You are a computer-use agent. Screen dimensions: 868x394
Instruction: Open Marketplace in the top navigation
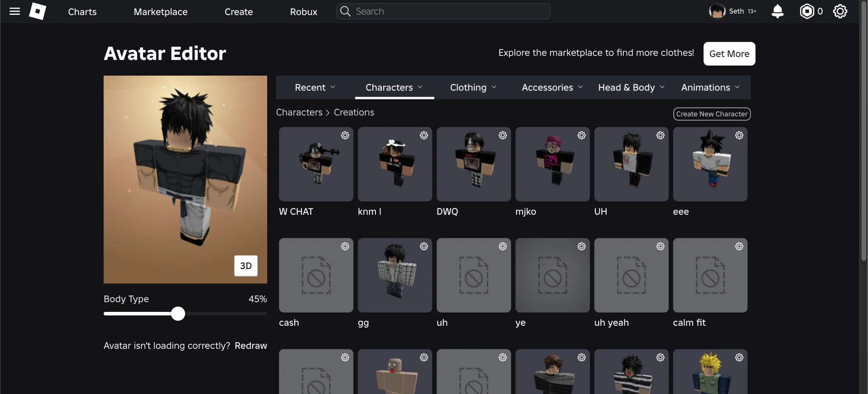[160, 12]
